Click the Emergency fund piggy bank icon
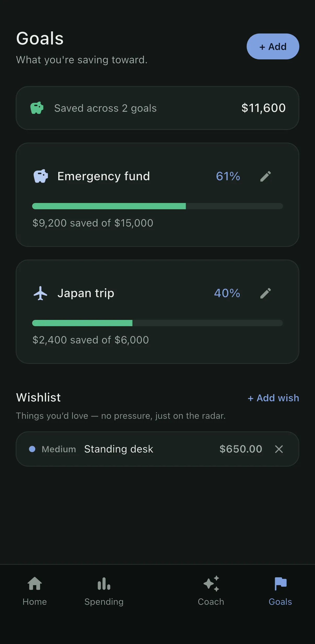The height and width of the screenshot is (644, 315). [x=41, y=176]
